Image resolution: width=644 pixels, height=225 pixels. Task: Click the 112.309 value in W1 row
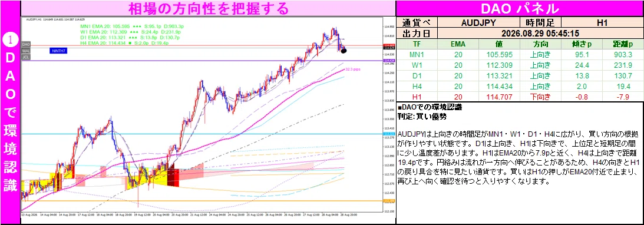tap(500, 65)
